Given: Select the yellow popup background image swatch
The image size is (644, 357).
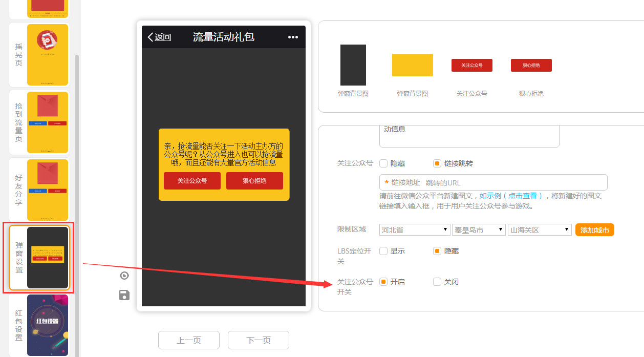Looking at the screenshot, I should [x=412, y=65].
